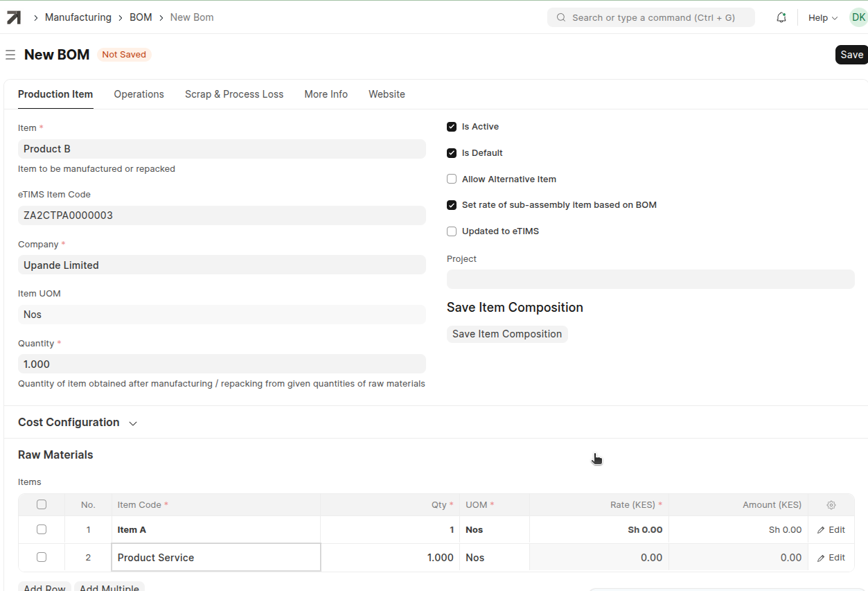Screen dimensions: 868x591
Task: Focus the search or type a command box
Action: [x=651, y=17]
